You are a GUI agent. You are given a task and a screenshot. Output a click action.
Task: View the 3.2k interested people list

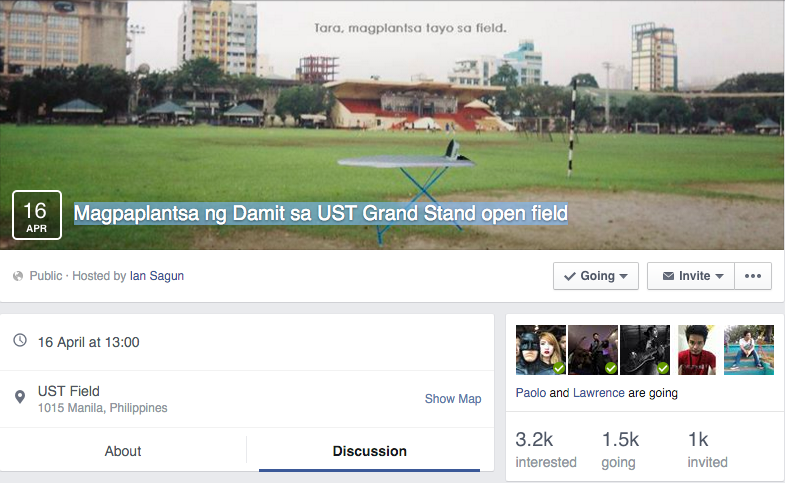coord(545,449)
